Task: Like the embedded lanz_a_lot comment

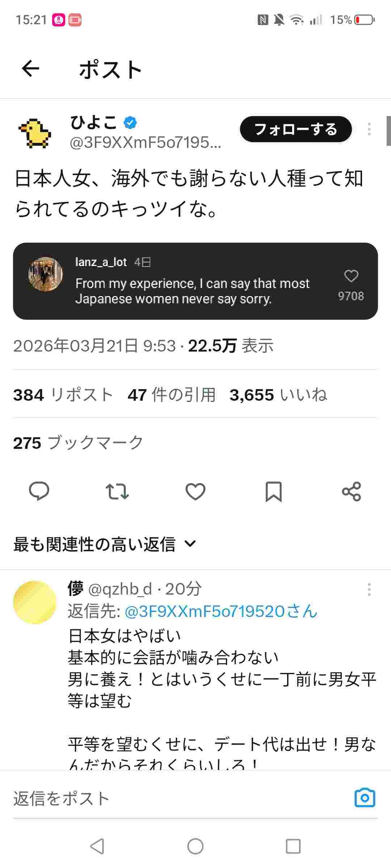Action: [351, 276]
